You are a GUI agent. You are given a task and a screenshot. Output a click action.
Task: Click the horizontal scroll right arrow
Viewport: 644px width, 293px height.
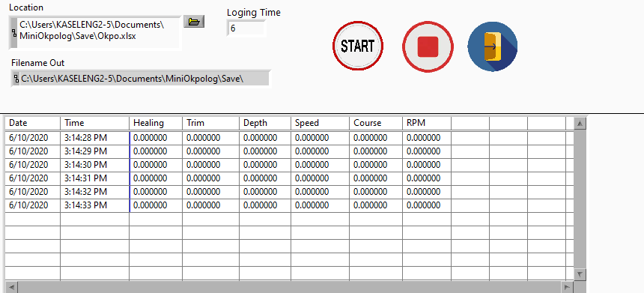coord(567,287)
